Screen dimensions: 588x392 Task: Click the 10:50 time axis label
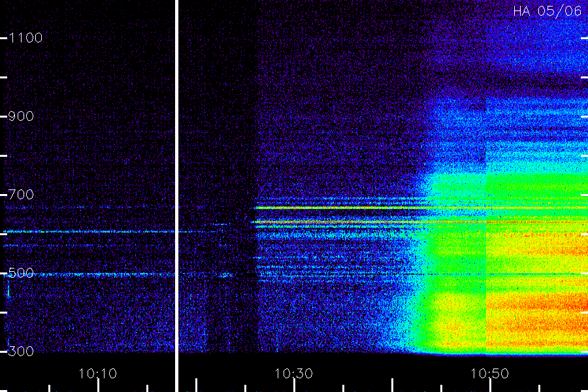coord(490,374)
